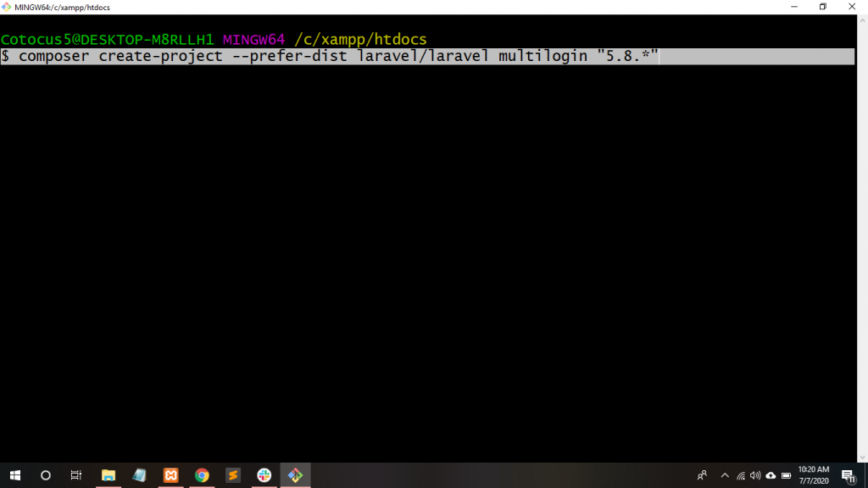This screenshot has width=868, height=488.
Task: Open the Action Center notifications
Action: (849, 475)
